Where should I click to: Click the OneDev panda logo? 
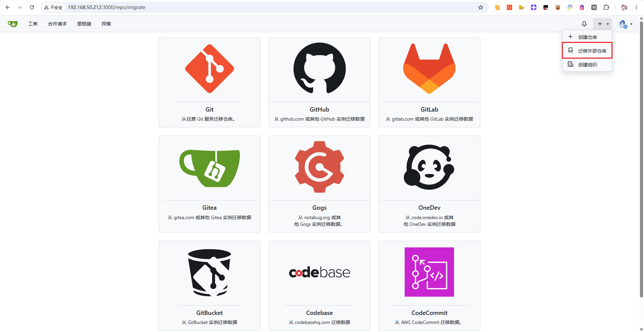tap(429, 167)
